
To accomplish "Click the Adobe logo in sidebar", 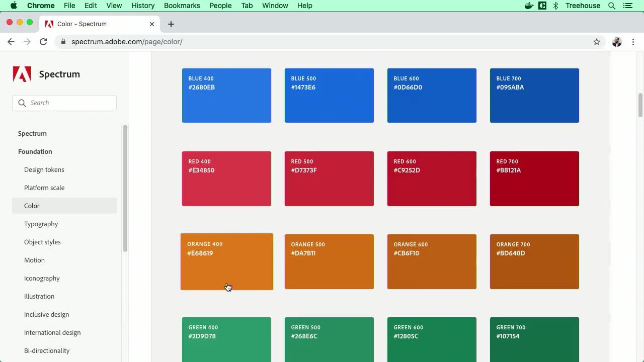I will tap(22, 74).
